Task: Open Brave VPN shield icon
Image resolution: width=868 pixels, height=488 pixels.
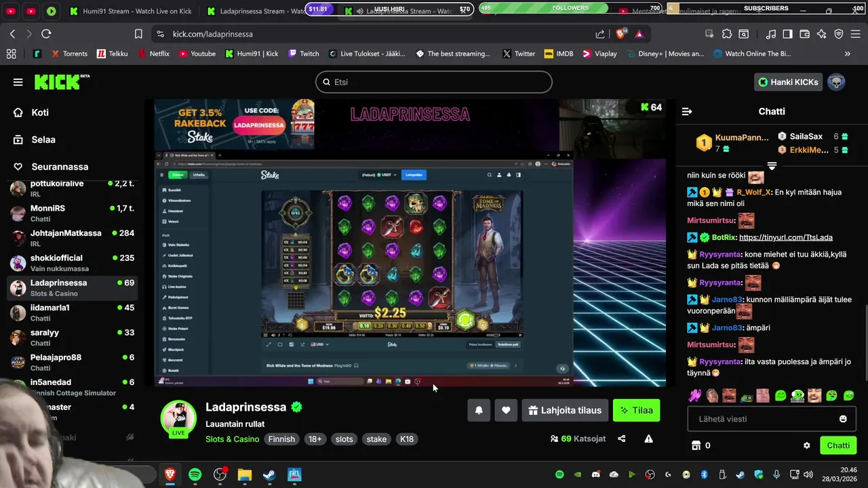Action: [839, 34]
